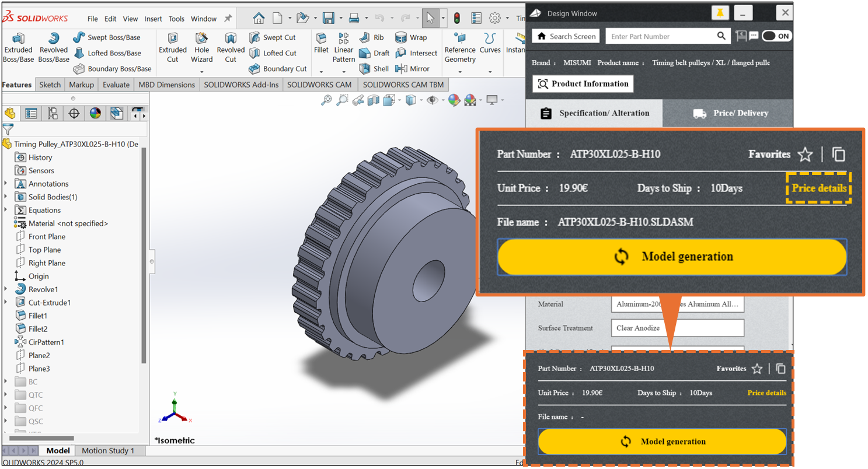Screen dimensions: 868x469
Task: Switch to the Sketch ribbon tab
Action: click(50, 85)
